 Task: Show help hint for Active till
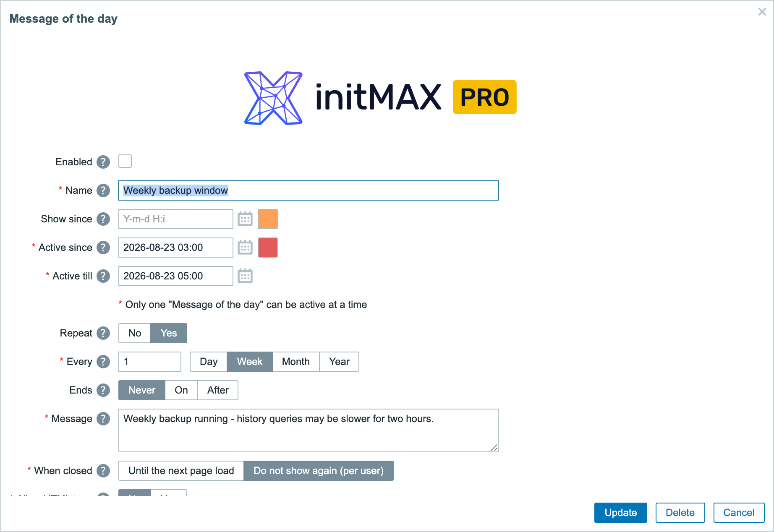pyautogui.click(x=103, y=276)
